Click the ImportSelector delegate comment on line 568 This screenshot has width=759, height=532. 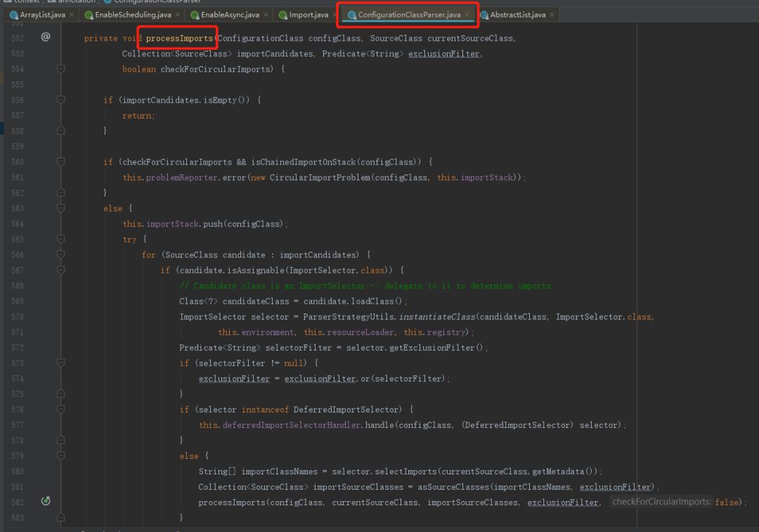(365, 286)
